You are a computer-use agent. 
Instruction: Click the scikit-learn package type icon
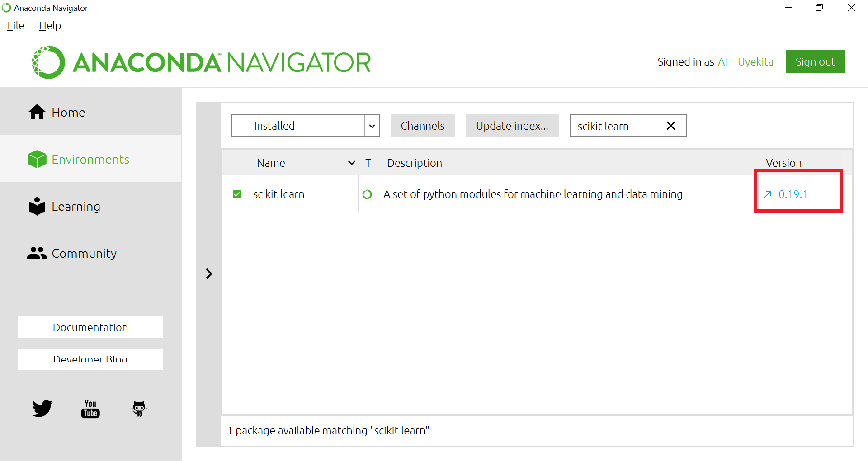(x=367, y=194)
